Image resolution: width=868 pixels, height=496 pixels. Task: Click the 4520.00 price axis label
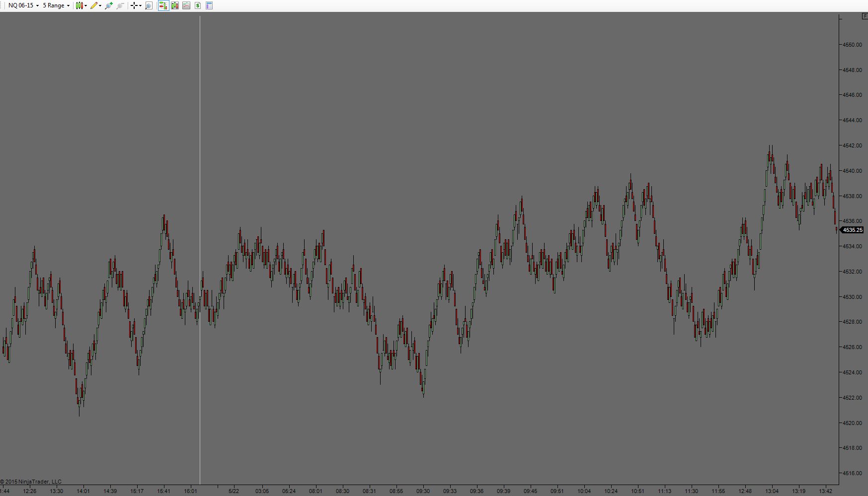pos(852,423)
